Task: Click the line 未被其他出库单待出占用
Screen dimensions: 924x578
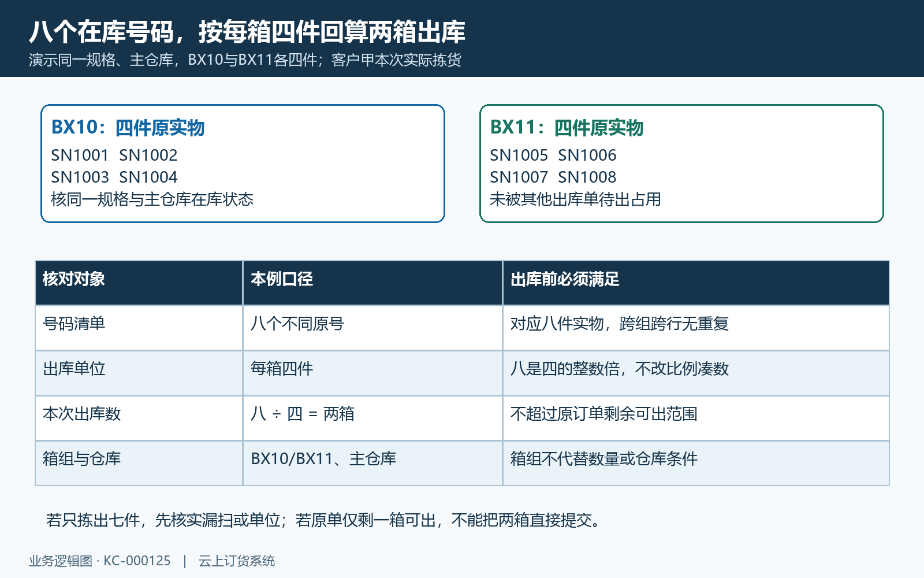Action: click(x=576, y=199)
